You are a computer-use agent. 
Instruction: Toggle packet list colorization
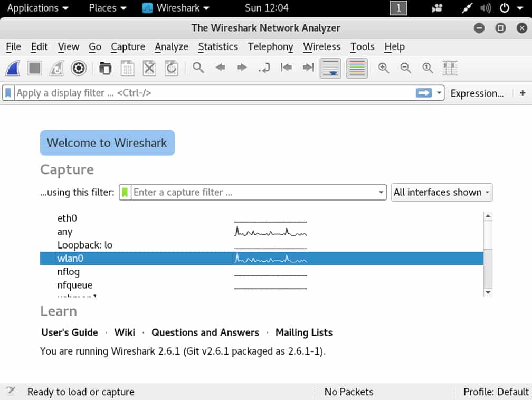357,68
